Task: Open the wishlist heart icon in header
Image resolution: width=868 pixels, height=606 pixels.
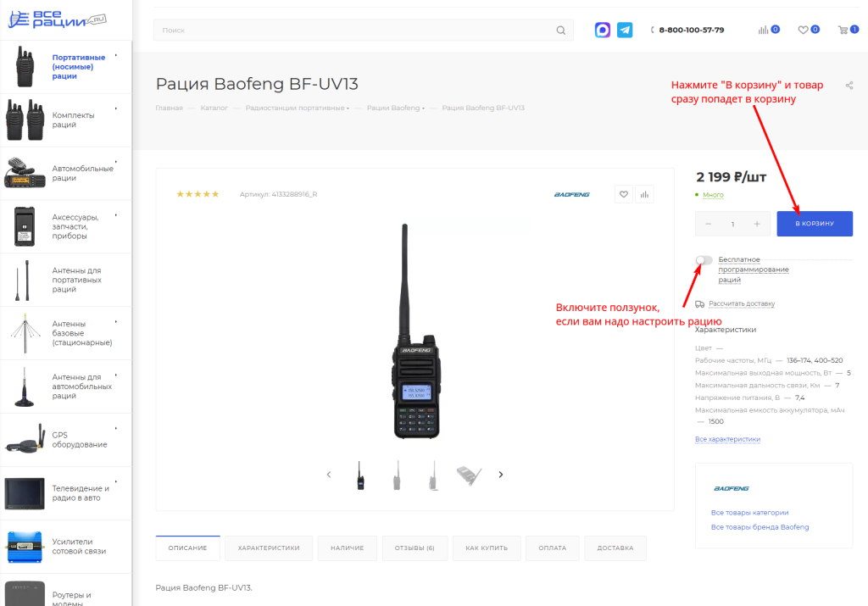Action: 804,30
